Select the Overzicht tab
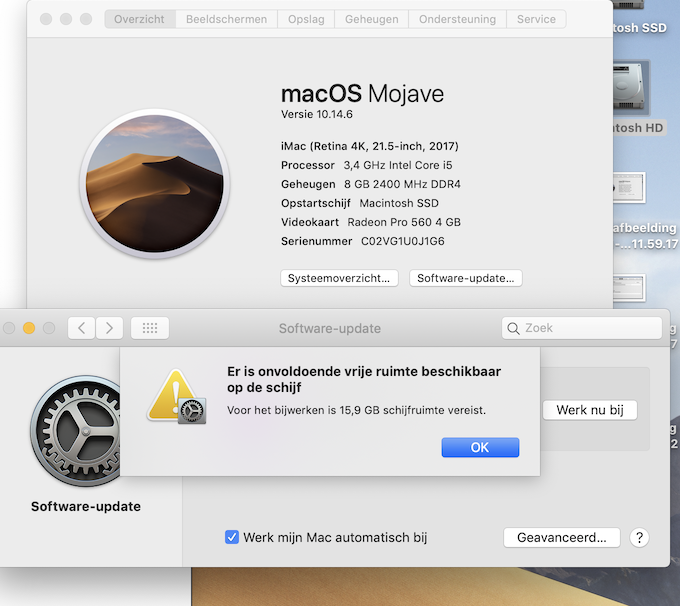Screen dimensions: 680x606 coord(140,19)
